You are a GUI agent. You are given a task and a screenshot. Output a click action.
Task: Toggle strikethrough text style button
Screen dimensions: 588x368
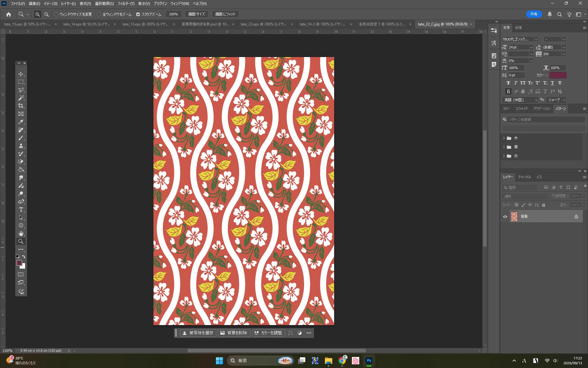560,83
